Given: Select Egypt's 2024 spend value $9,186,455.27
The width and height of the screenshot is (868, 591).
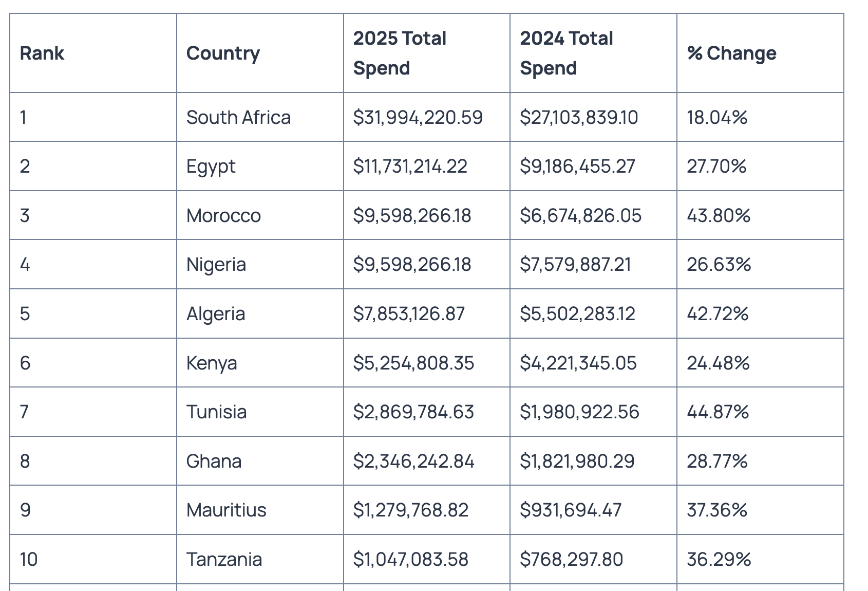Looking at the screenshot, I should 577,167.
